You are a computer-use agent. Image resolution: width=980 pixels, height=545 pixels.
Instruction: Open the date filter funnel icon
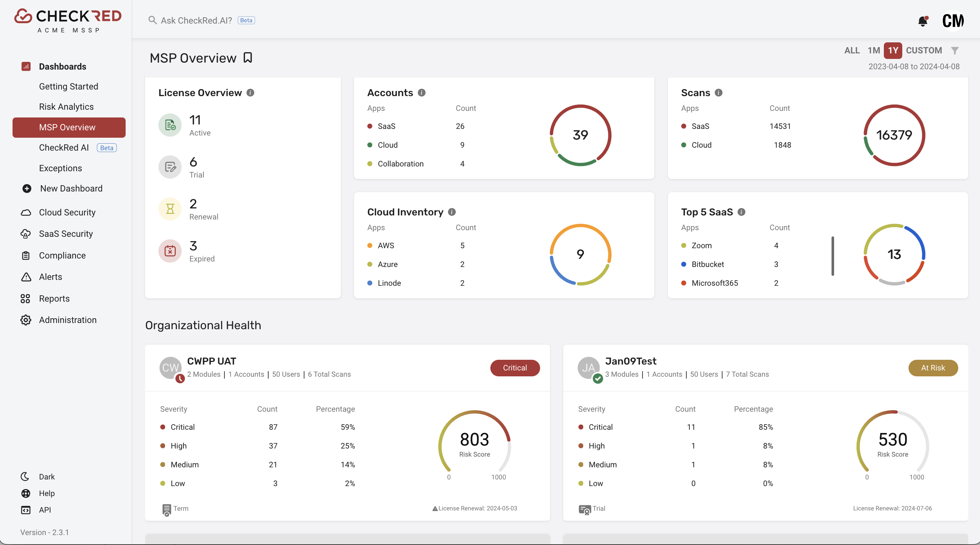point(955,50)
